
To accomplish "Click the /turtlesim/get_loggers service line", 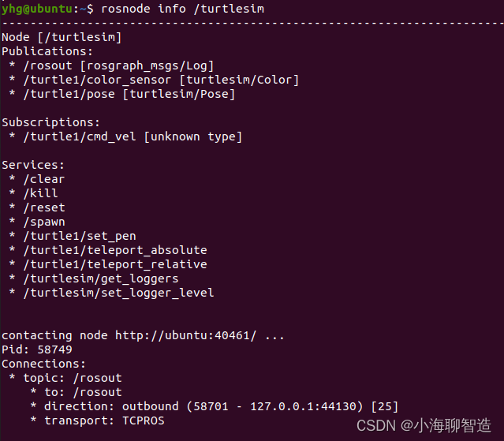I will click(x=100, y=278).
